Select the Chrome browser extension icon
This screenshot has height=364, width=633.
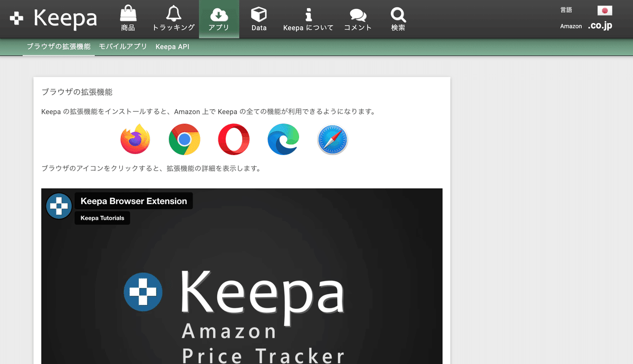tap(185, 139)
